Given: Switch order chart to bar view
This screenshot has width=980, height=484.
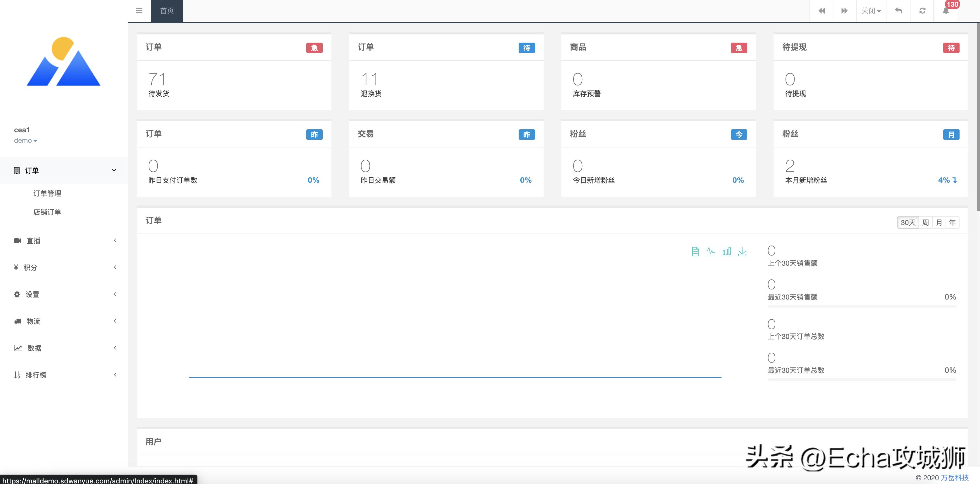Looking at the screenshot, I should (726, 252).
